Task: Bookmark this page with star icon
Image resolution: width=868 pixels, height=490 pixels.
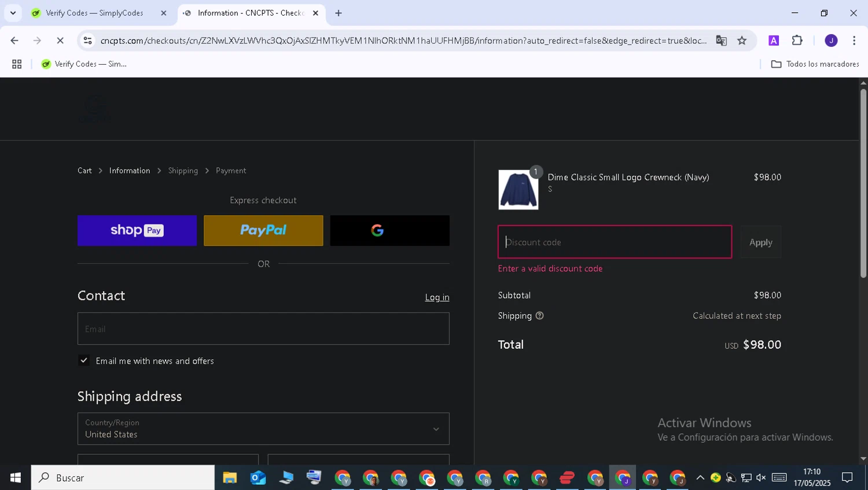Action: pyautogui.click(x=742, y=40)
